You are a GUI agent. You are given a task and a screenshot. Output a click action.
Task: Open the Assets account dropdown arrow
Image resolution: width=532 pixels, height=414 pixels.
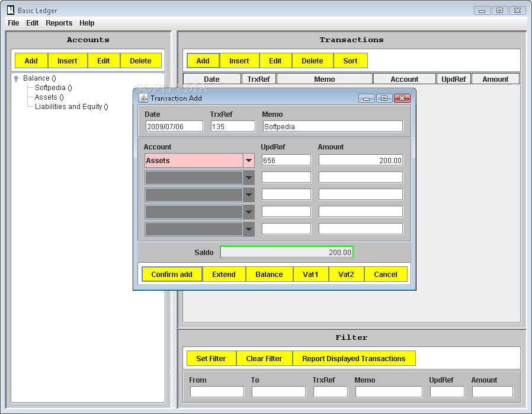tap(249, 160)
